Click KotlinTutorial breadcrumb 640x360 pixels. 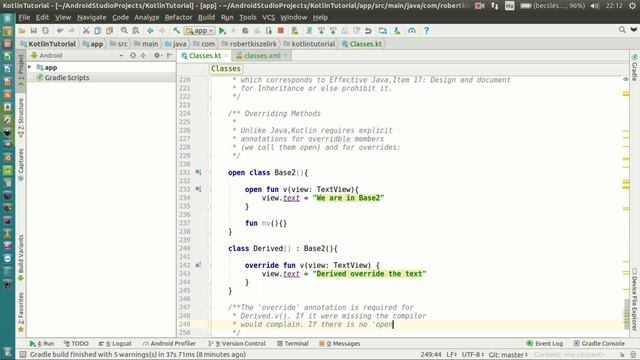point(48,44)
